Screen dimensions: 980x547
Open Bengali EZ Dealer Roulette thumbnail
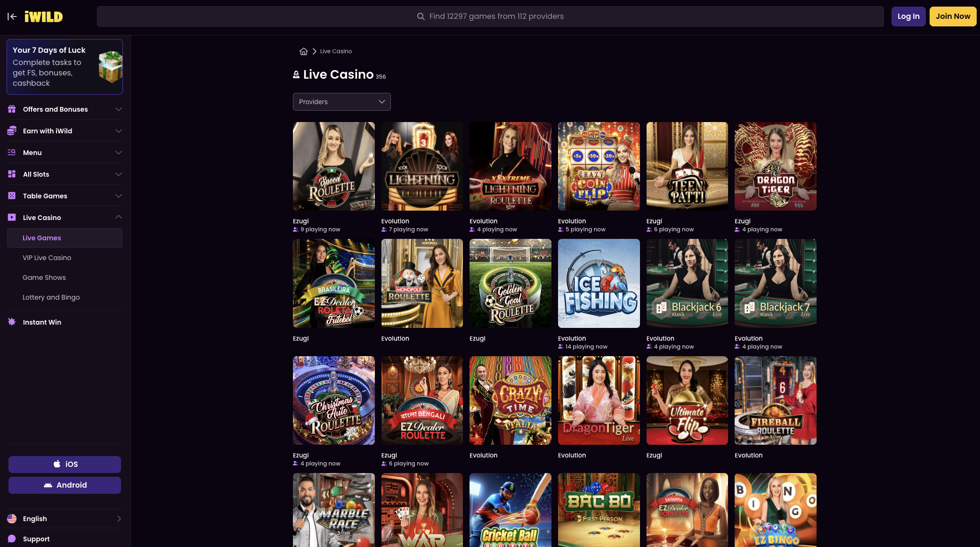[422, 400]
